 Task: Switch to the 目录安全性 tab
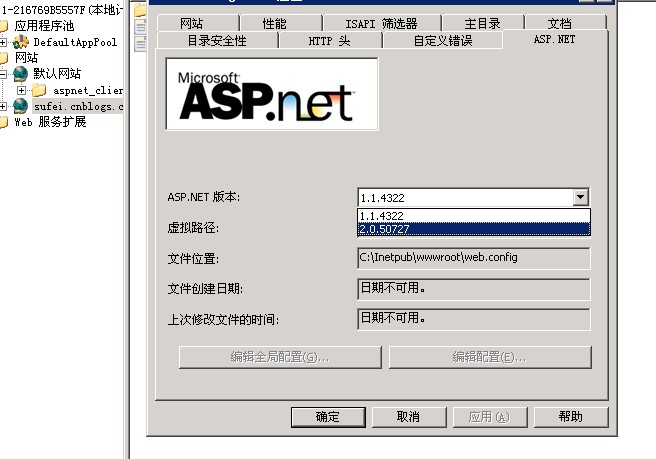[217, 41]
